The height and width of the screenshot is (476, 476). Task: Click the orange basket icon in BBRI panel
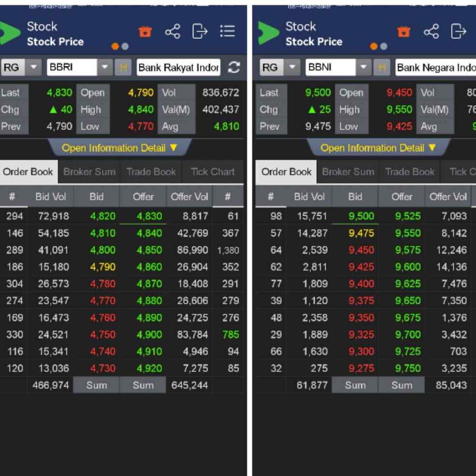(145, 31)
